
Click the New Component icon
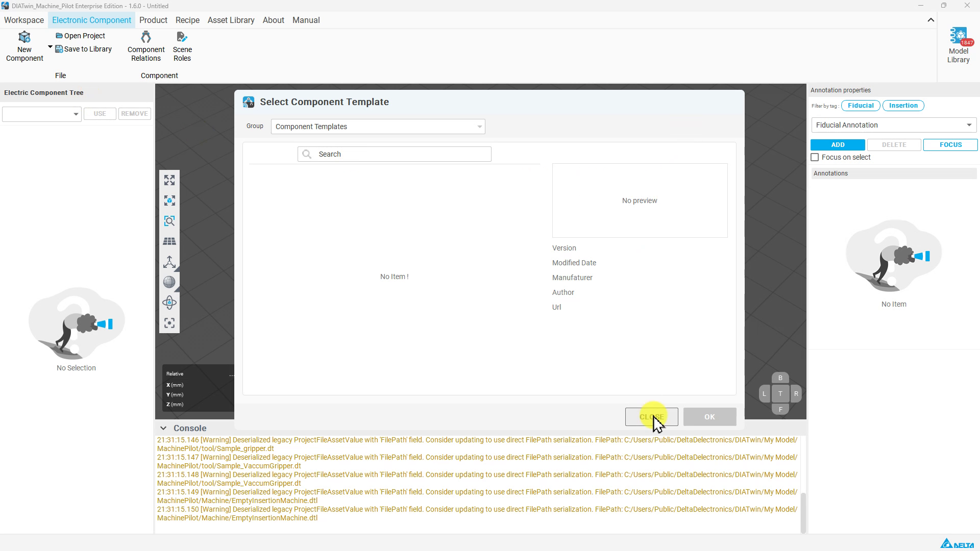24,37
